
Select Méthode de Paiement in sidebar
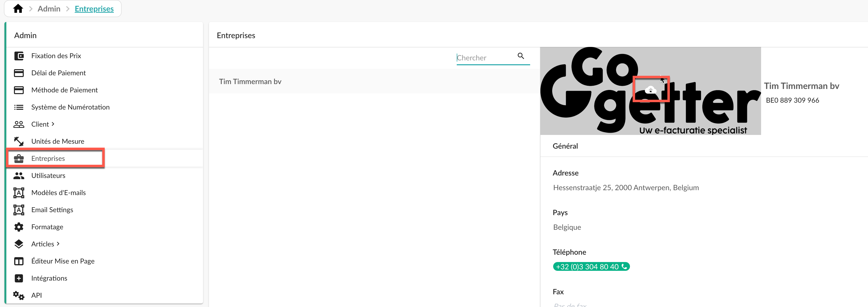tap(64, 90)
